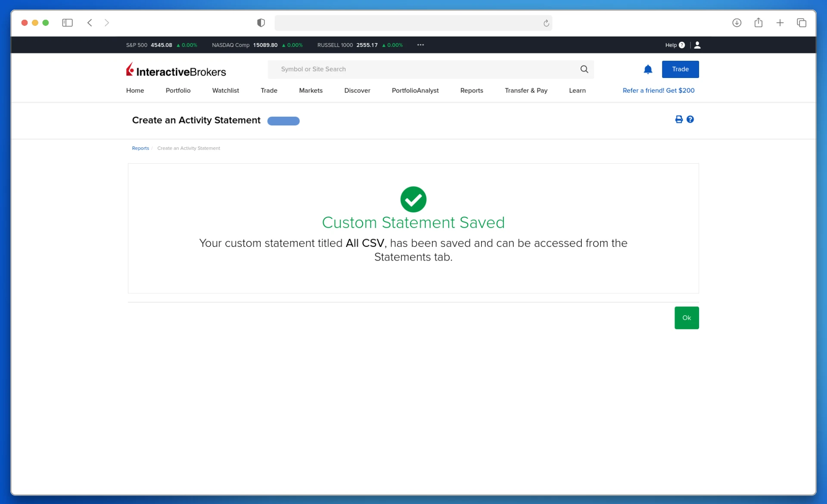Click the Safari share icon

[758, 23]
